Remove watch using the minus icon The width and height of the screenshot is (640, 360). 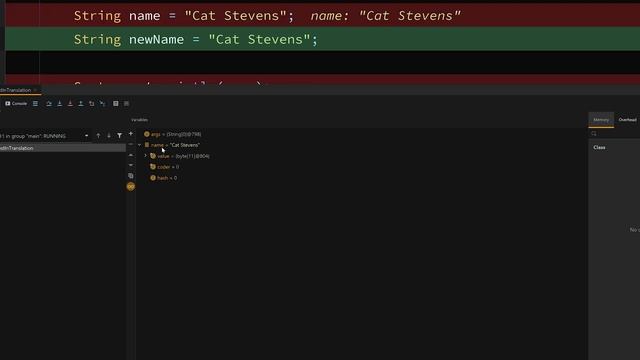tap(131, 144)
